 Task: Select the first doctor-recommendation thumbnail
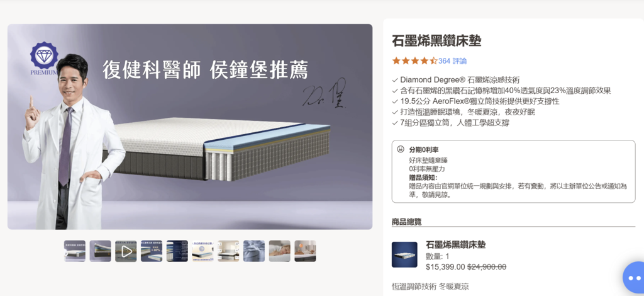pyautogui.click(x=75, y=251)
